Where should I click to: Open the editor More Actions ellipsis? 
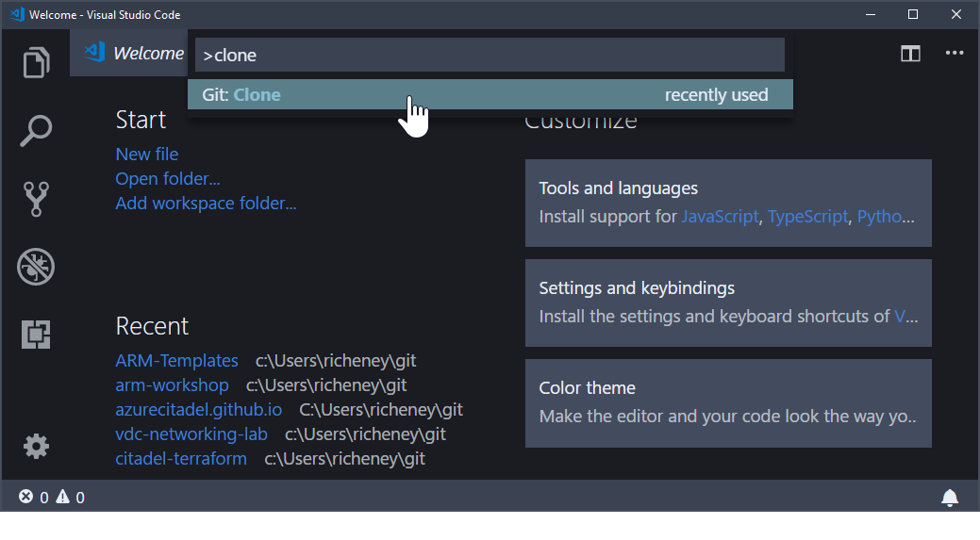coord(955,54)
